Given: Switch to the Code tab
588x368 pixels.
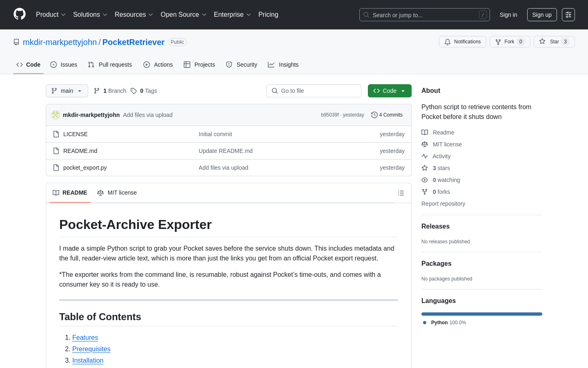Looking at the screenshot, I should (29, 65).
